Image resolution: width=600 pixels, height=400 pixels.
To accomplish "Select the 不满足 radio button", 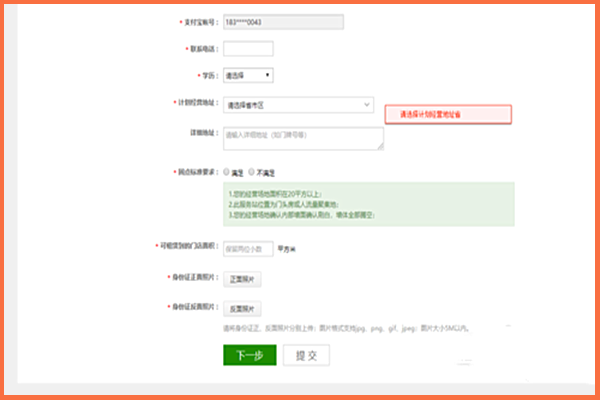I will (251, 172).
